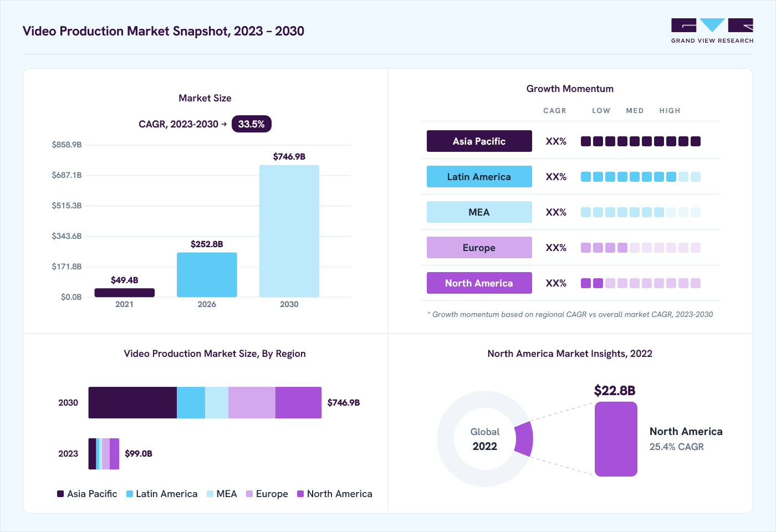This screenshot has width=776, height=532.
Task: Click the Europe XX% CAGR value
Action: (556, 248)
